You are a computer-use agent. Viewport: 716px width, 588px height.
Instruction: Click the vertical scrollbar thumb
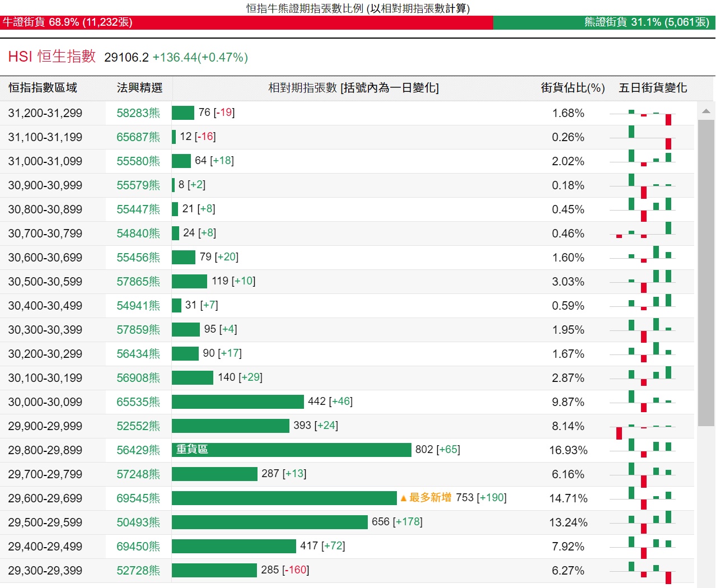(x=706, y=273)
